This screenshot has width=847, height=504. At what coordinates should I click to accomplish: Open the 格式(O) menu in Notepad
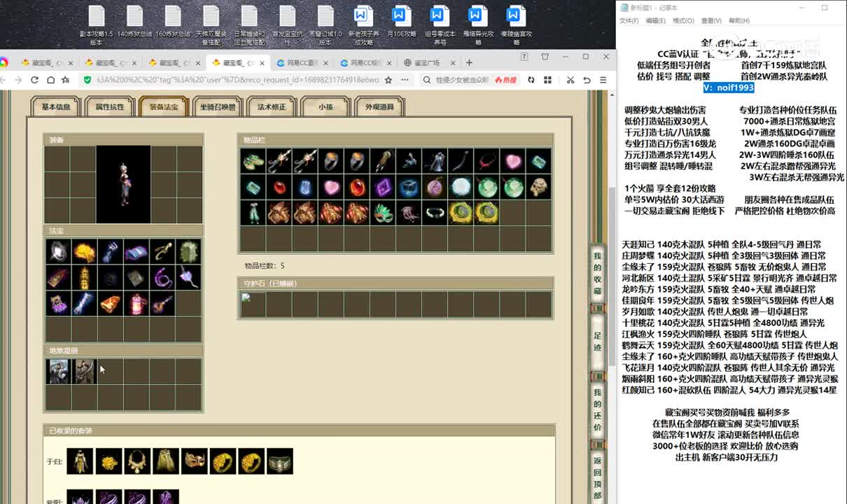coord(684,21)
